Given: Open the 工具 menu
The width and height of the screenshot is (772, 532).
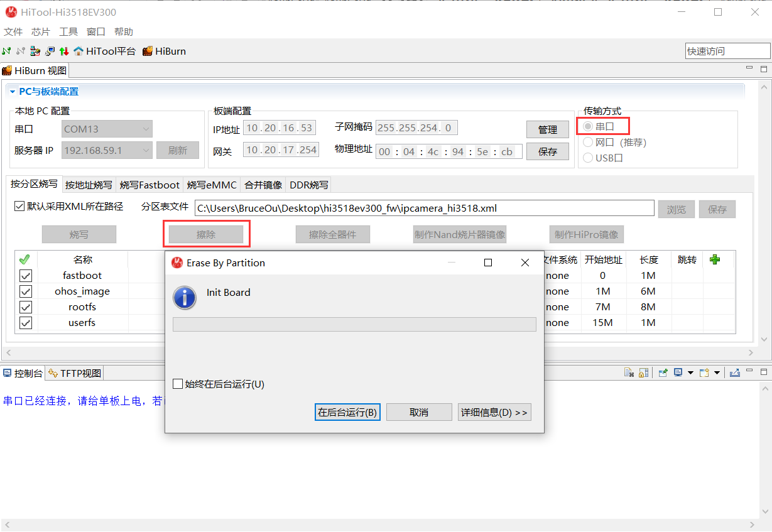Looking at the screenshot, I should point(68,31).
